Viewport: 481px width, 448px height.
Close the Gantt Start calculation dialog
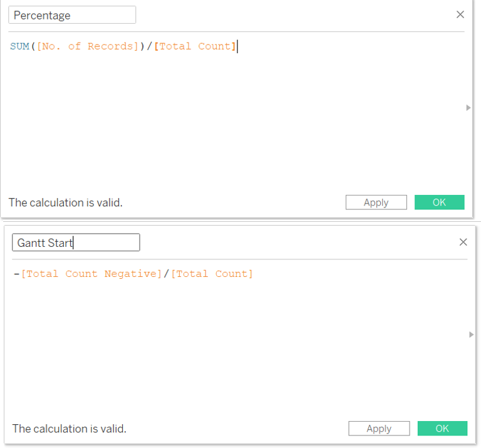click(463, 242)
